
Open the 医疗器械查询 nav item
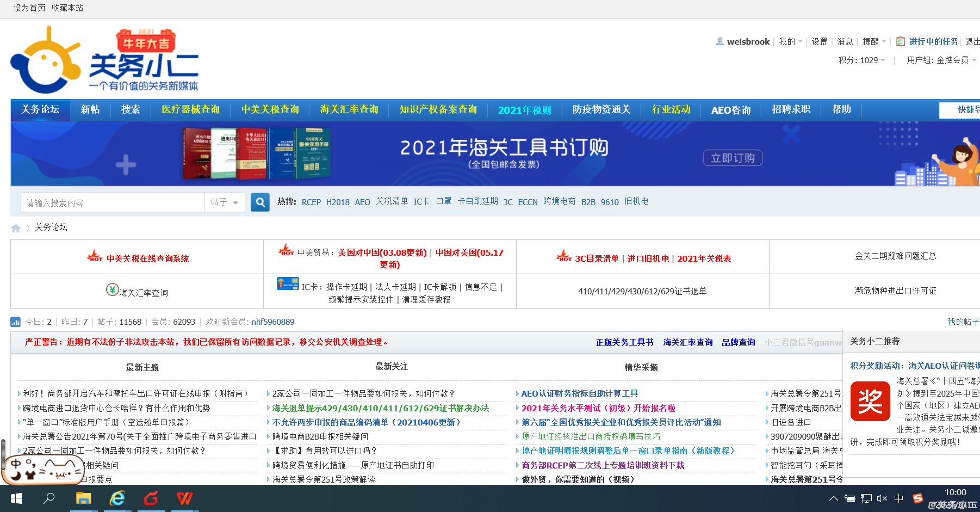[x=190, y=110]
